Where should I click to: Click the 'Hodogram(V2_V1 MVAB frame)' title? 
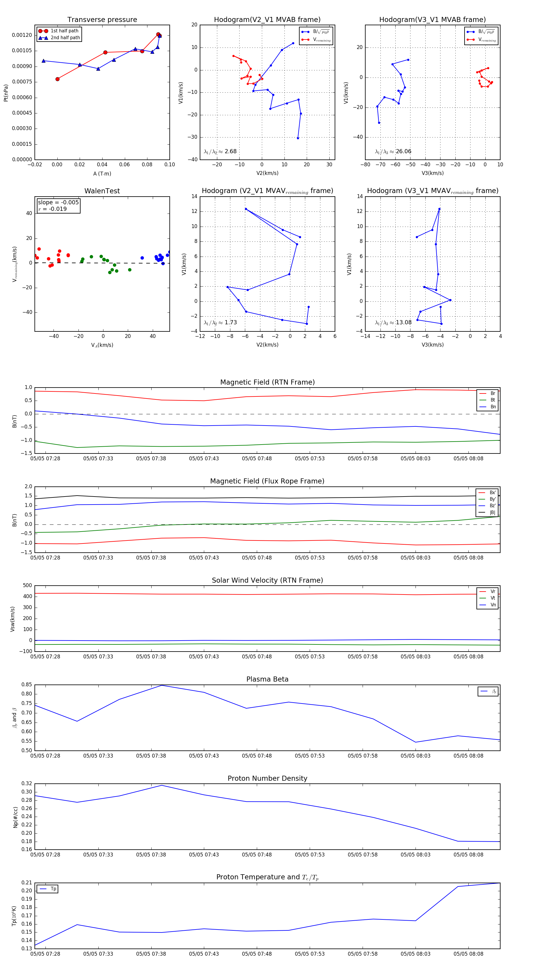(267, 19)
